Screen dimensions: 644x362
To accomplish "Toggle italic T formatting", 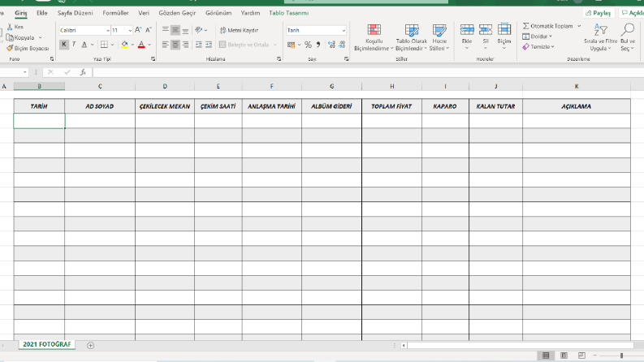I will [x=74, y=45].
